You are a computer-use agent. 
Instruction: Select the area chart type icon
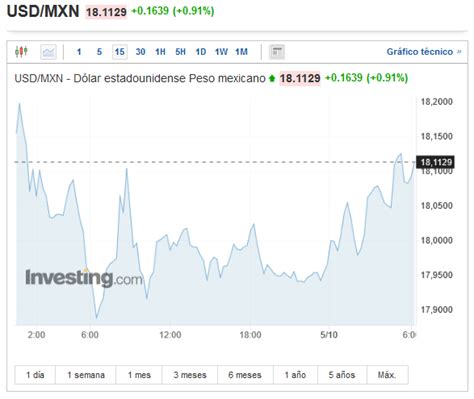[x=48, y=52]
